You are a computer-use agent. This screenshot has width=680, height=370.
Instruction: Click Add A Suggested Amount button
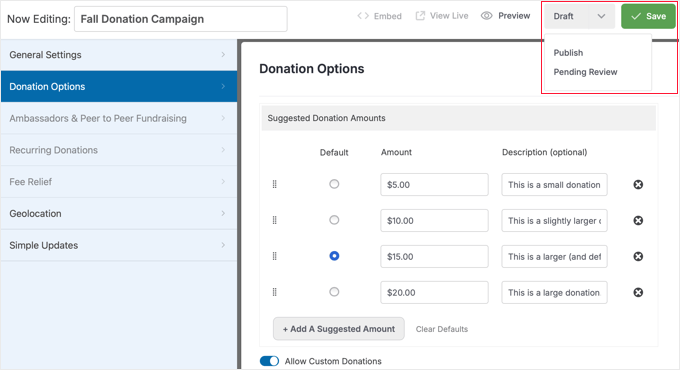[339, 329]
